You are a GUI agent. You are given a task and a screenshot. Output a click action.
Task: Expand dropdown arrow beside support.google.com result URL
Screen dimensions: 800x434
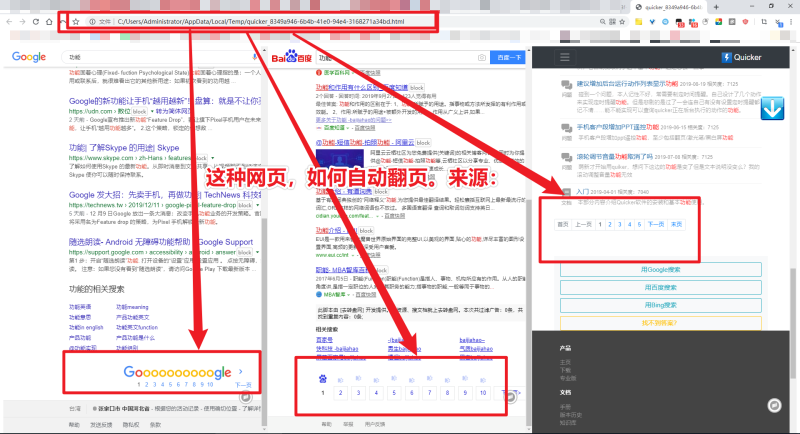tap(257, 252)
